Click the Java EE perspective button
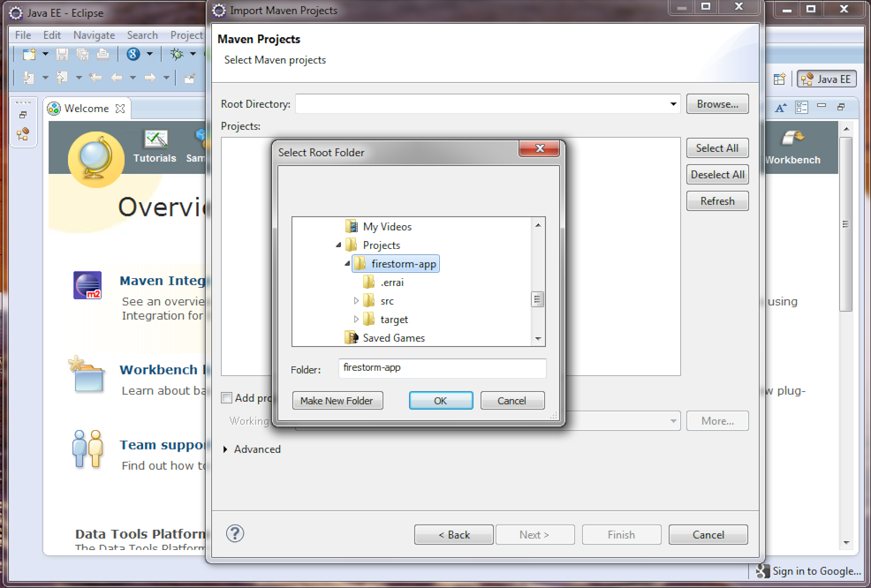The height and width of the screenshot is (588, 871). click(x=827, y=79)
